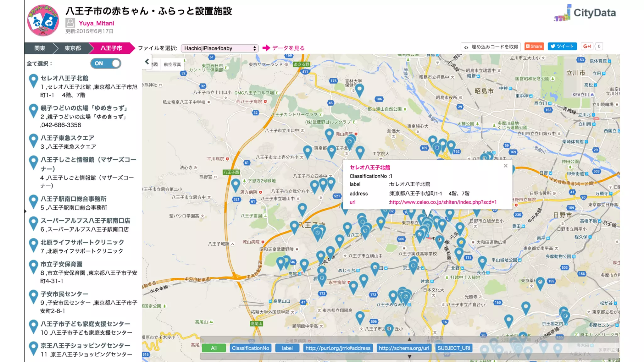Screen dimensions: 644x362
Task: Toggle the label field filter
Action: click(x=287, y=348)
